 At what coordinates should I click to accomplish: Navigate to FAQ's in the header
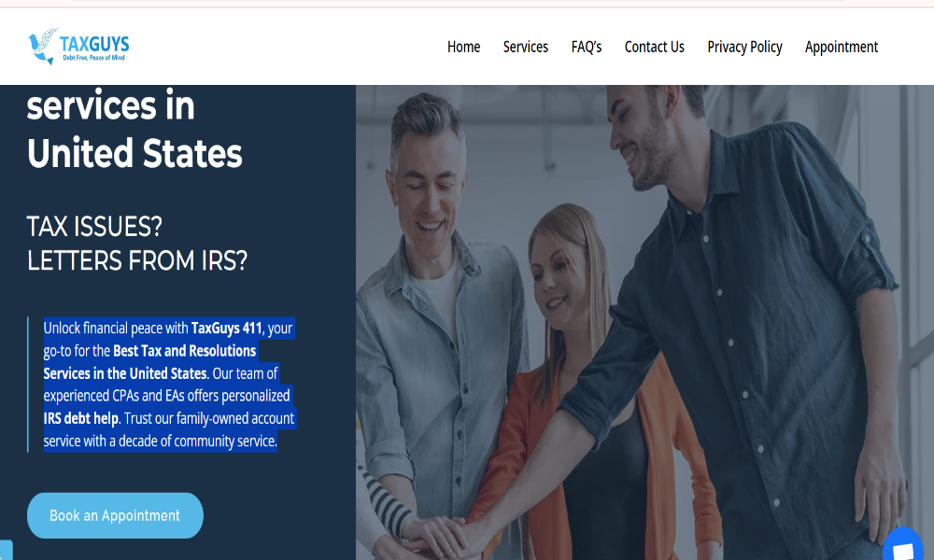click(x=587, y=47)
